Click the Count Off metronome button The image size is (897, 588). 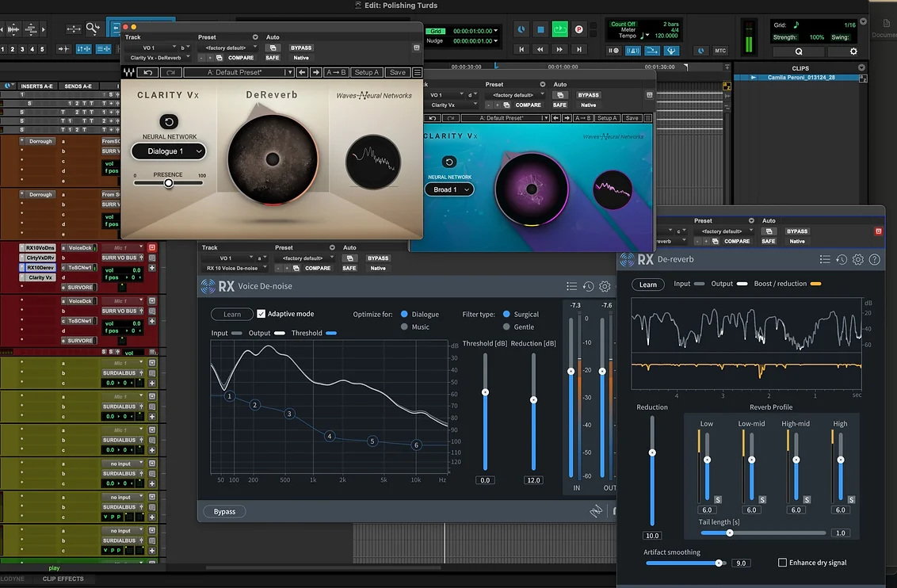tap(622, 24)
